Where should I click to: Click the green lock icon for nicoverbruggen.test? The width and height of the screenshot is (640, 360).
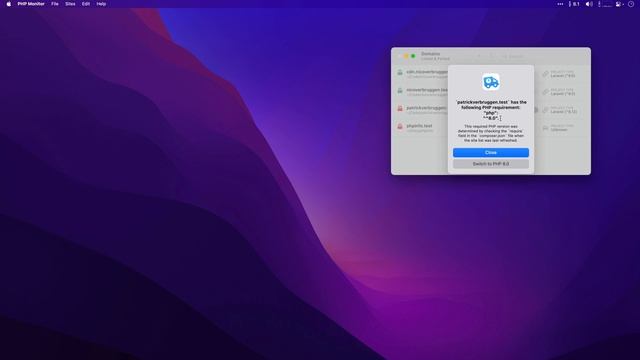pos(400,91)
